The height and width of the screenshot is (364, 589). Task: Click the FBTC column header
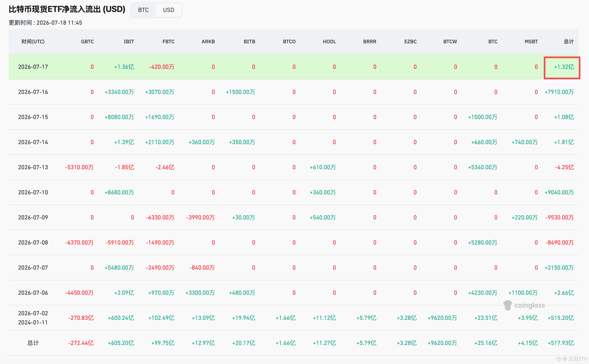(168, 42)
